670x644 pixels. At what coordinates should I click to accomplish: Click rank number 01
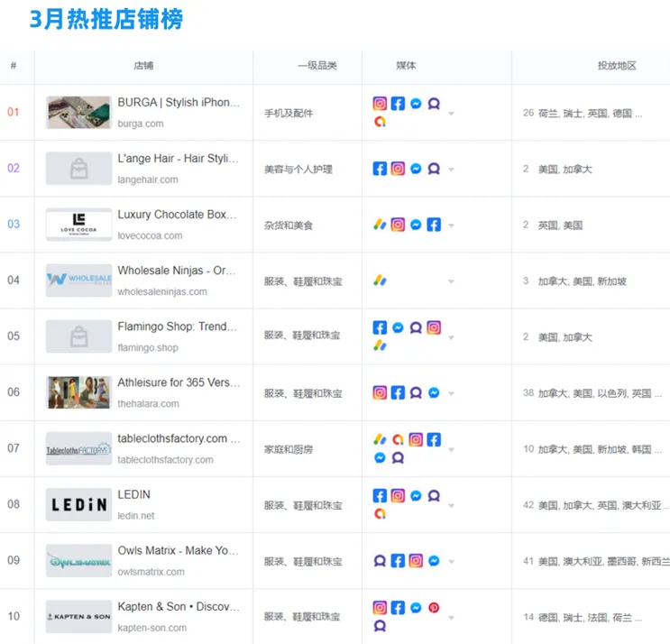pyautogui.click(x=14, y=112)
